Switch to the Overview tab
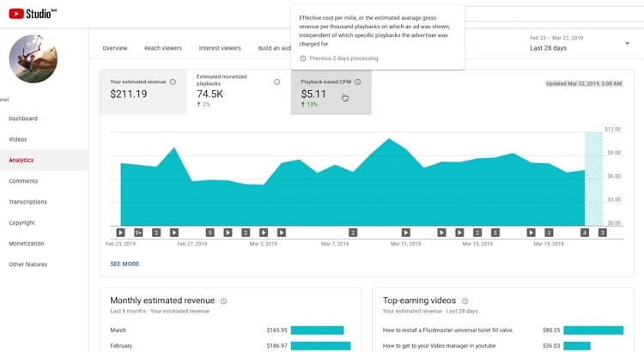644x352 pixels. (115, 48)
